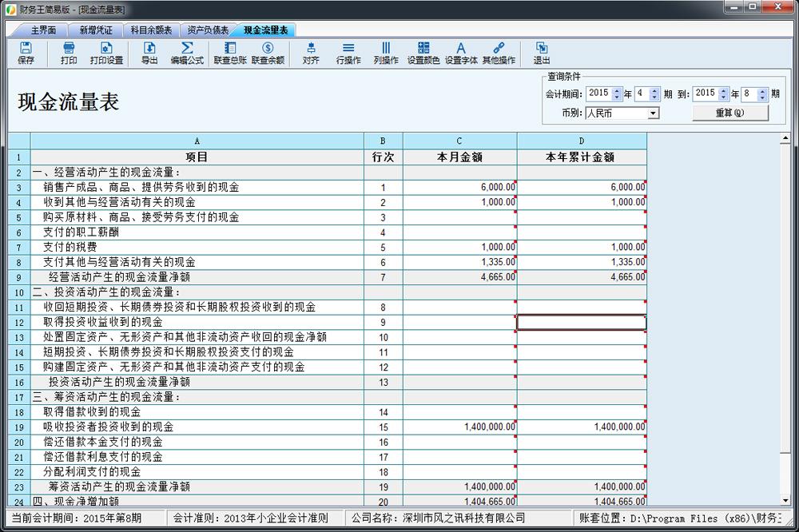Decrease the start year 2015 spinner
The image size is (799, 532).
(x=617, y=97)
